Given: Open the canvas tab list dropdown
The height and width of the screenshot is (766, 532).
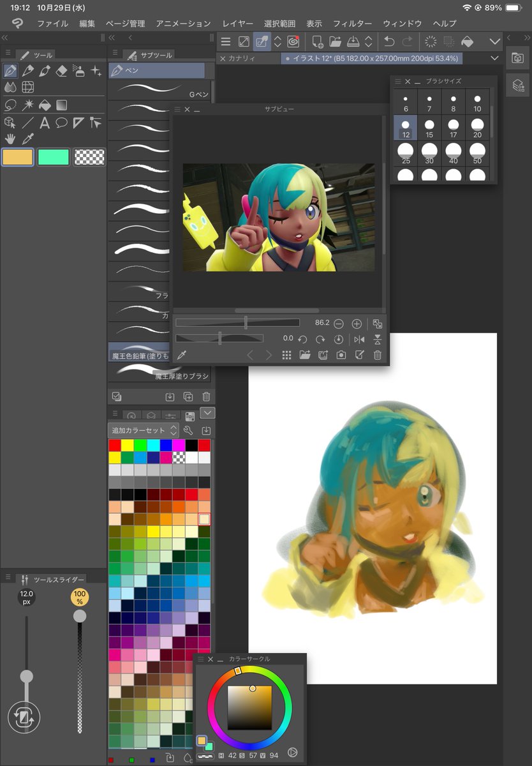Looking at the screenshot, I should pos(494,58).
